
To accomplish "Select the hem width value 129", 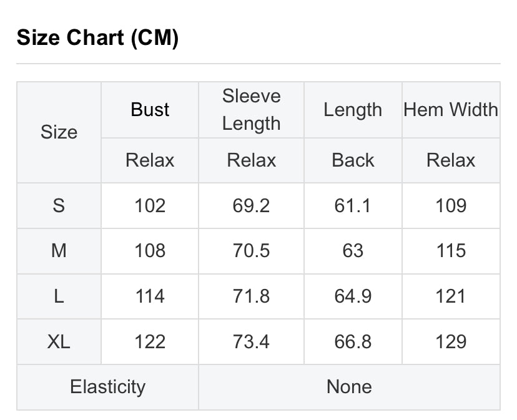I will click(x=451, y=341).
